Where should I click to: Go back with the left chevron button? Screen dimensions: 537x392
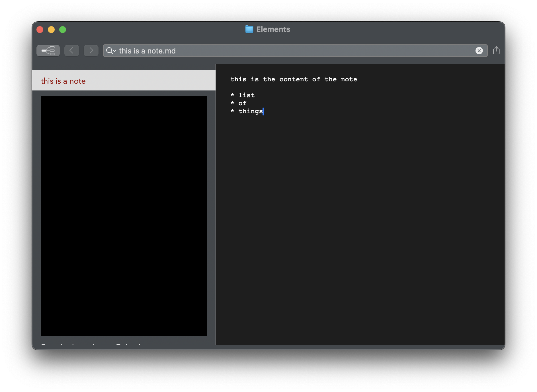pyautogui.click(x=72, y=51)
